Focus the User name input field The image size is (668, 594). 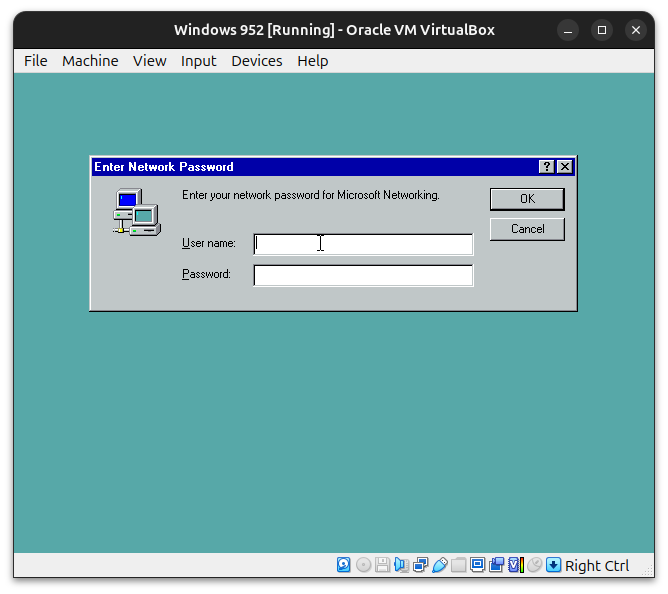pos(363,245)
